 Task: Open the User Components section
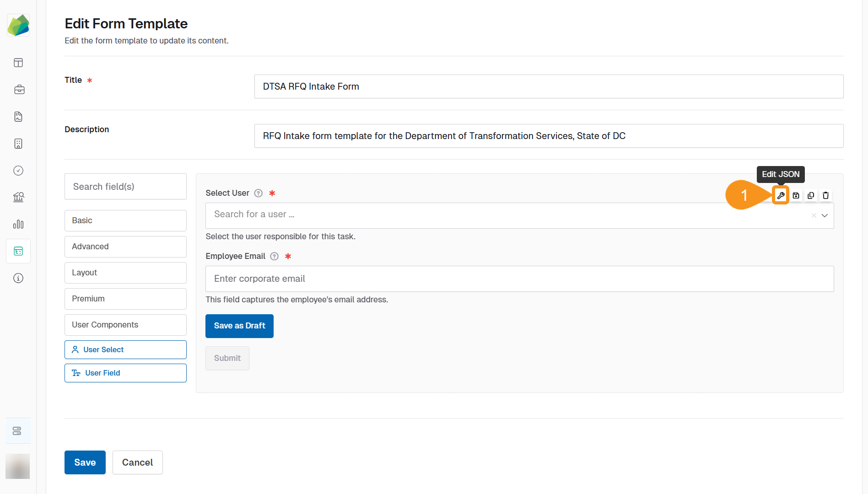pos(125,325)
